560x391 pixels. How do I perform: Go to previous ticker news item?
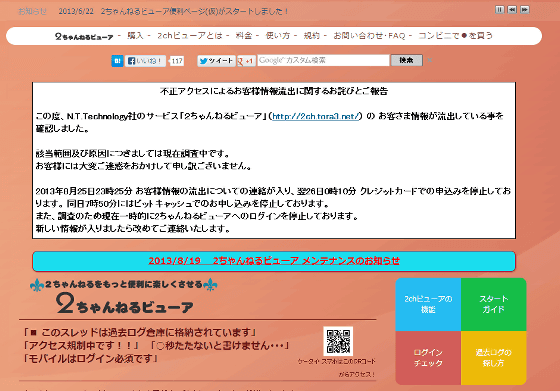coord(512,10)
